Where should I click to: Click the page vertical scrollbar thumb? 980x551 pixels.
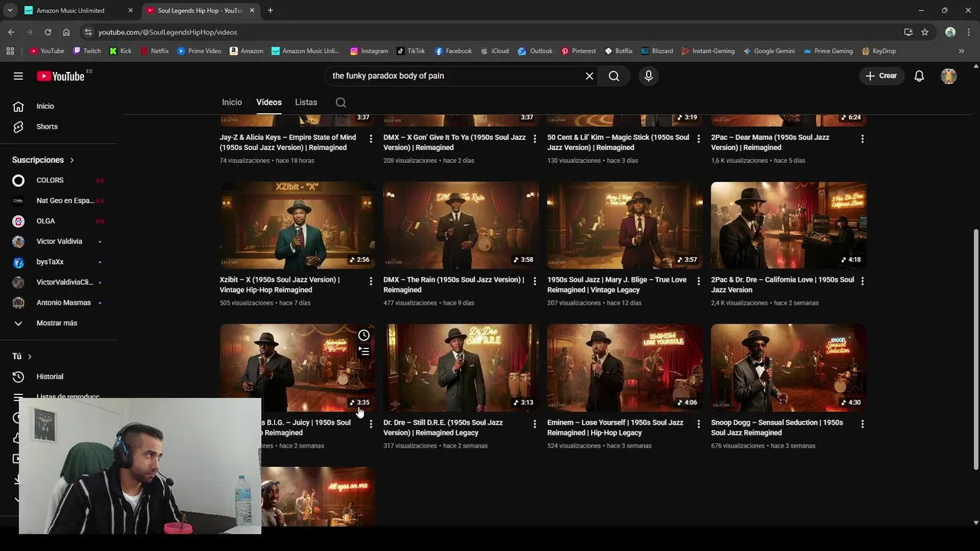click(975, 348)
